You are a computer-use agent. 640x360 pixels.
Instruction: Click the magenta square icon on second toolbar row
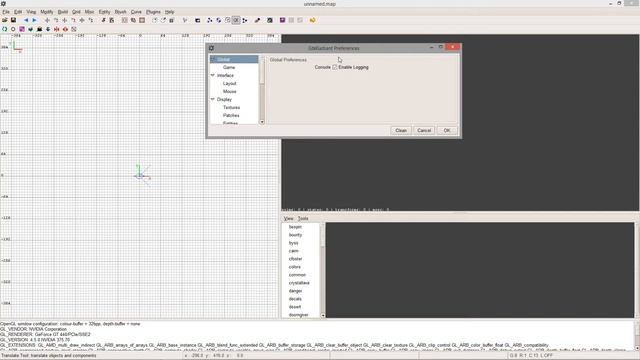coord(22,29)
